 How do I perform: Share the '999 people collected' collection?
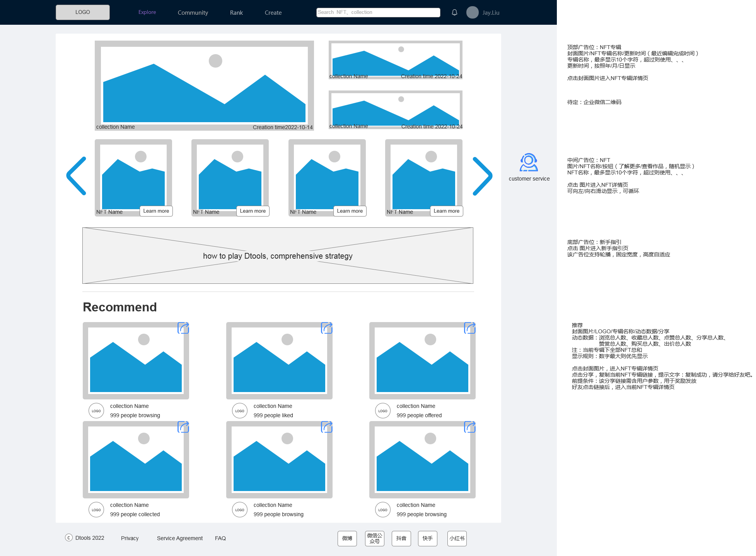click(x=183, y=427)
